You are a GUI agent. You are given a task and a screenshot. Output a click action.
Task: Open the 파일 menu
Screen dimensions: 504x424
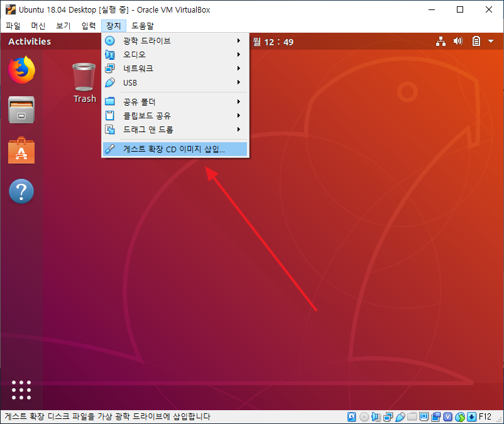[x=13, y=26]
